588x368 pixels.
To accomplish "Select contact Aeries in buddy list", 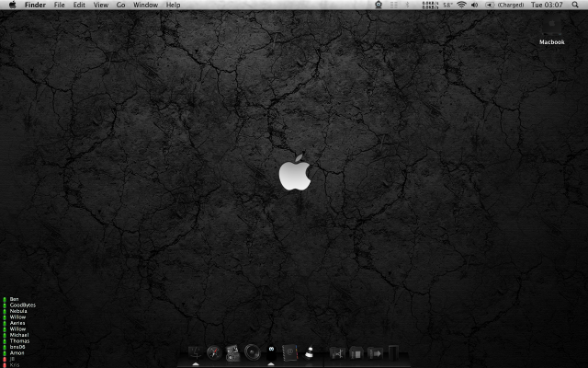I will [x=17, y=323].
